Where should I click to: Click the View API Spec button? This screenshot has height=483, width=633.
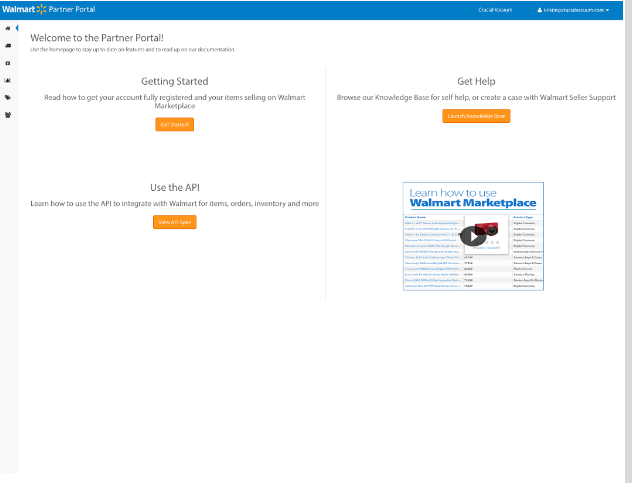[174, 222]
